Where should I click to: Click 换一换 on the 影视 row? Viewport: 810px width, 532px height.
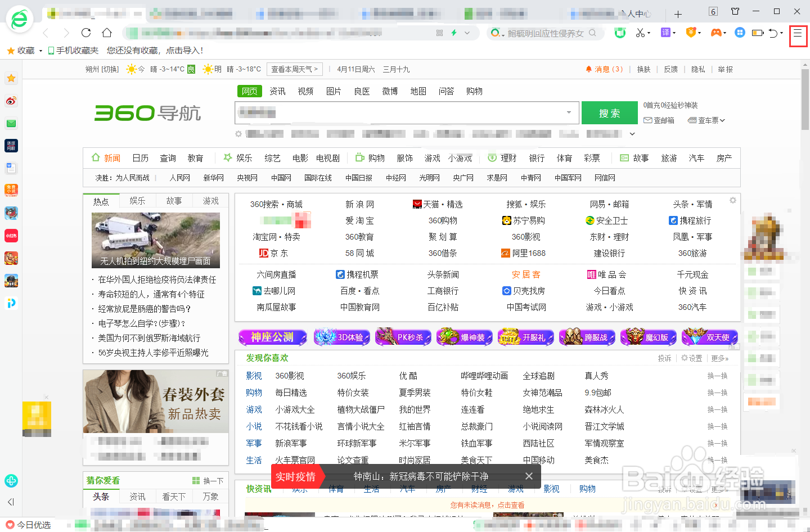click(x=717, y=376)
